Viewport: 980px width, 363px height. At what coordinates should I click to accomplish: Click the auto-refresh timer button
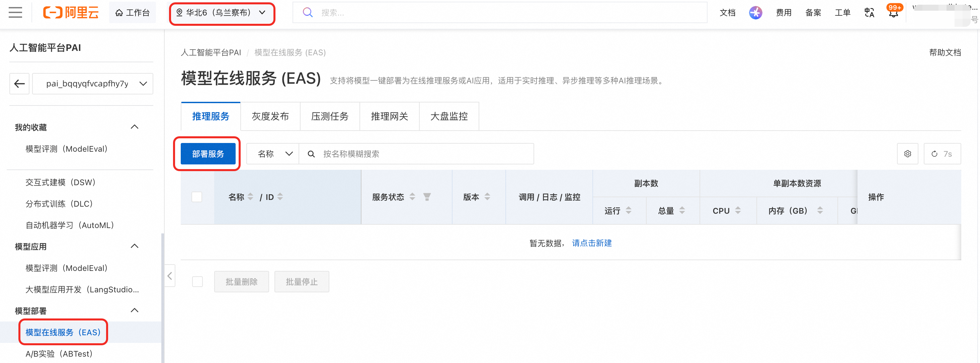coord(942,154)
